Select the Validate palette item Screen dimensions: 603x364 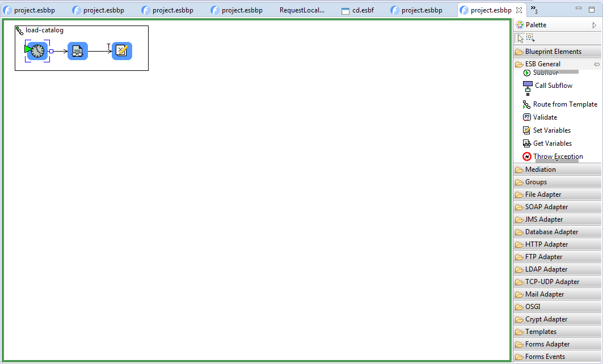(x=545, y=117)
